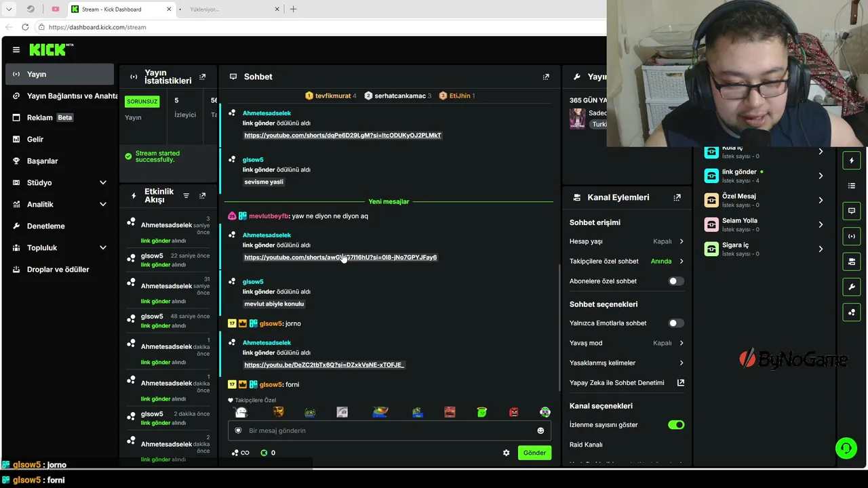
Task: Toggle Yalnızca Emotlarla sohbet switch
Action: click(x=676, y=323)
